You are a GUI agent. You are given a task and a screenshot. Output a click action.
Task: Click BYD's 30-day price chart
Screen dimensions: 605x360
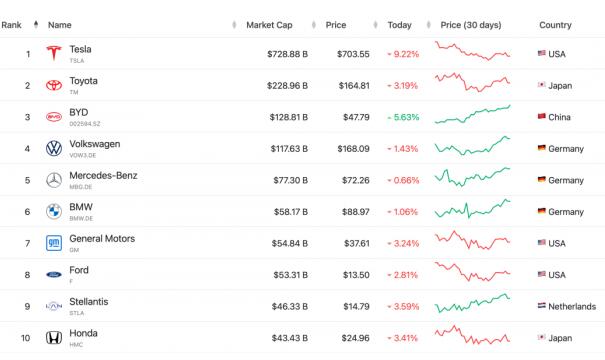pyautogui.click(x=473, y=114)
